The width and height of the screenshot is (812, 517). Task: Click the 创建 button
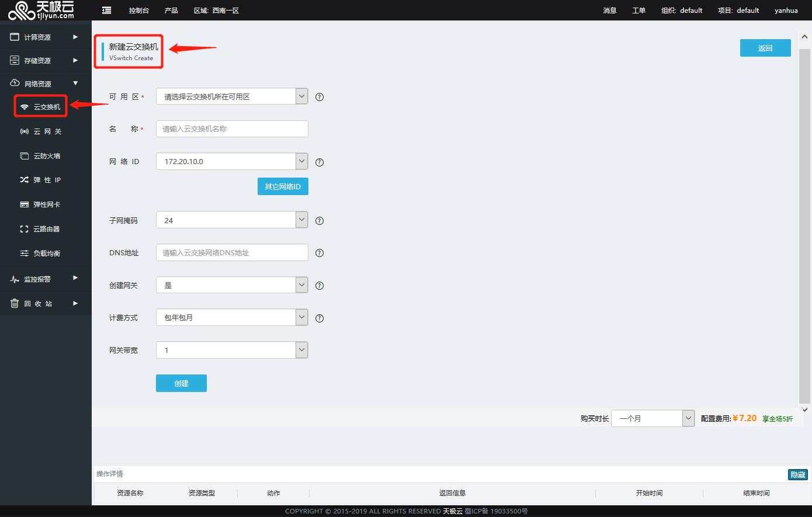click(181, 383)
